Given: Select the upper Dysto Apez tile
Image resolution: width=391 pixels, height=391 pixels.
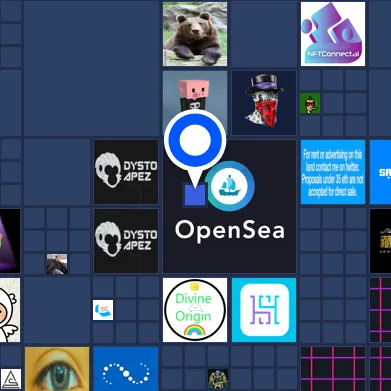Looking at the screenshot, I should [126, 172].
